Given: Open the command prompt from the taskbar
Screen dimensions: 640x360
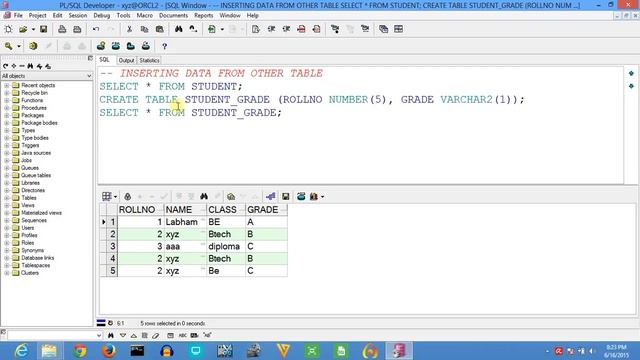Looking at the screenshot, I should [137, 351].
